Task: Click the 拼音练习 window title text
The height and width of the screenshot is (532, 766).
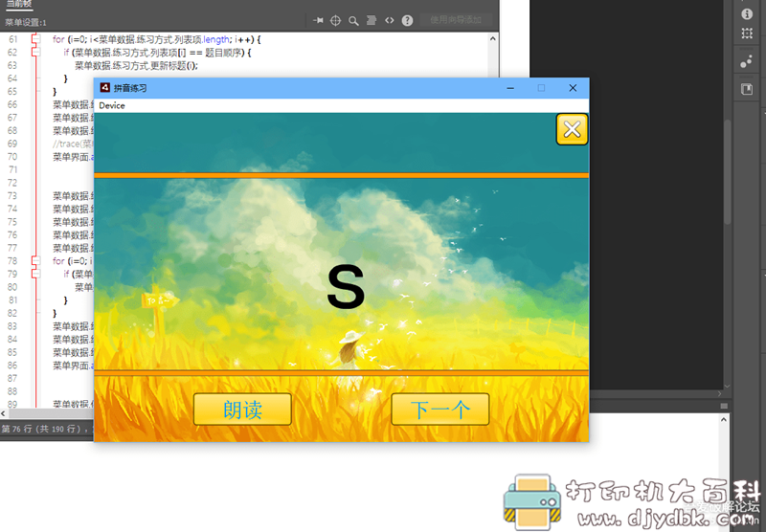Action: click(130, 88)
